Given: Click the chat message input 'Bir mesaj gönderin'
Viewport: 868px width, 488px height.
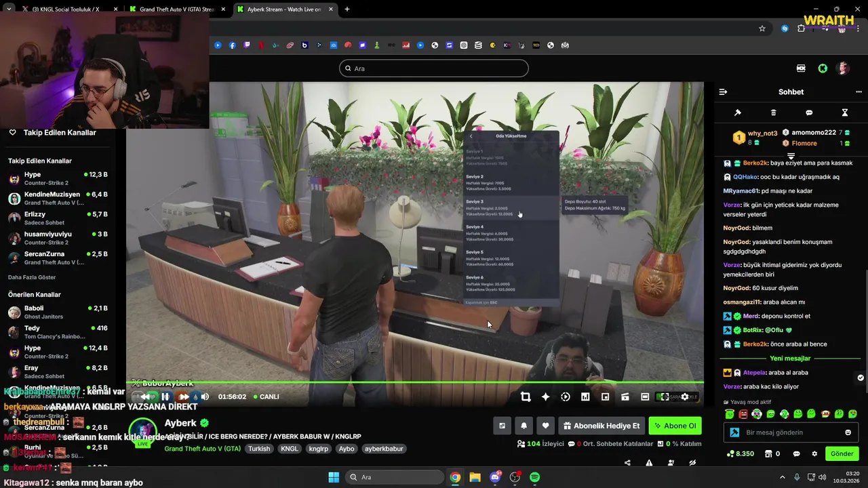Looking at the screenshot, I should 791,432.
